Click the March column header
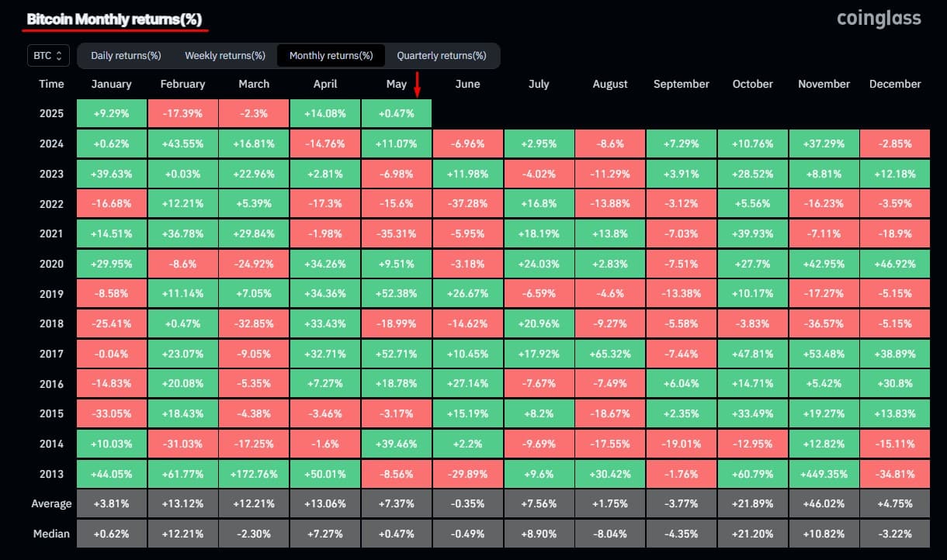This screenshot has height=560, width=947. point(254,84)
